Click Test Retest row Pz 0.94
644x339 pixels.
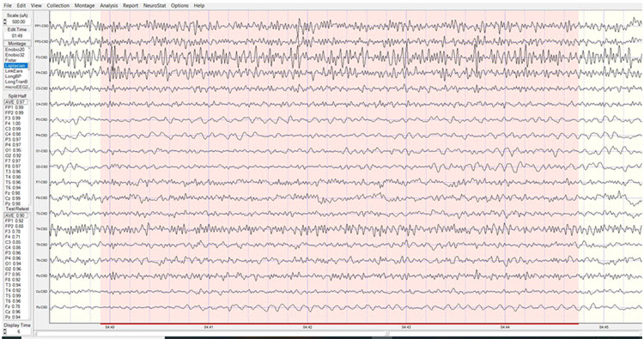[x=13, y=318]
